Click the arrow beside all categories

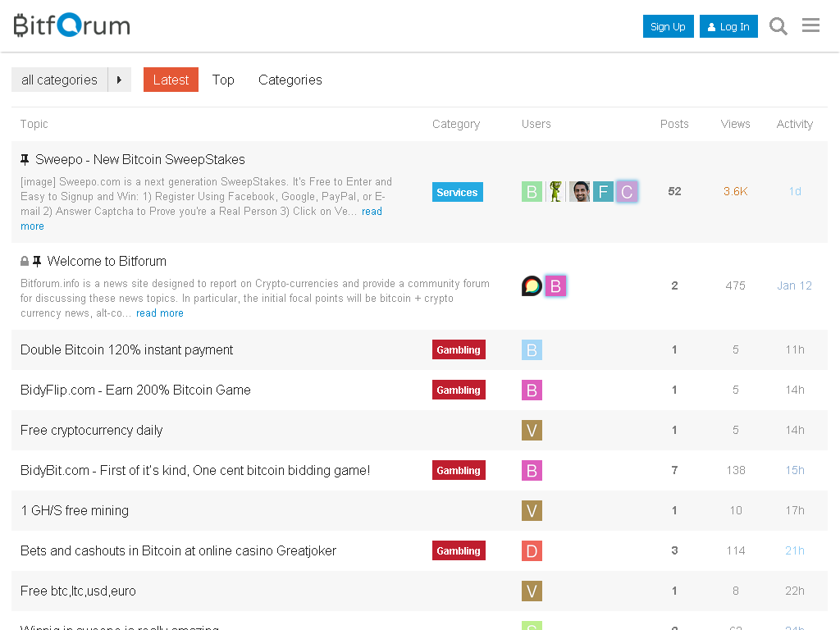(x=120, y=80)
